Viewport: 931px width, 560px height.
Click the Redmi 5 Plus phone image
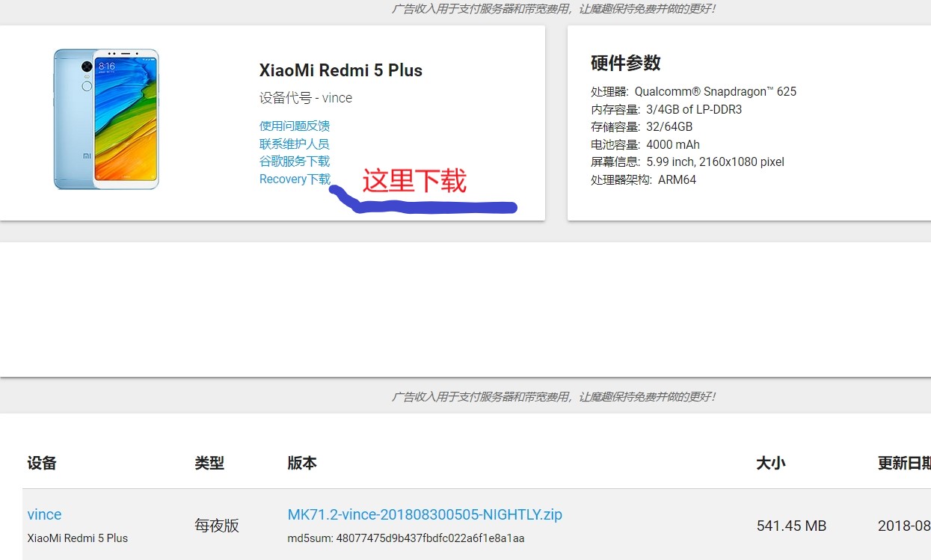(106, 119)
